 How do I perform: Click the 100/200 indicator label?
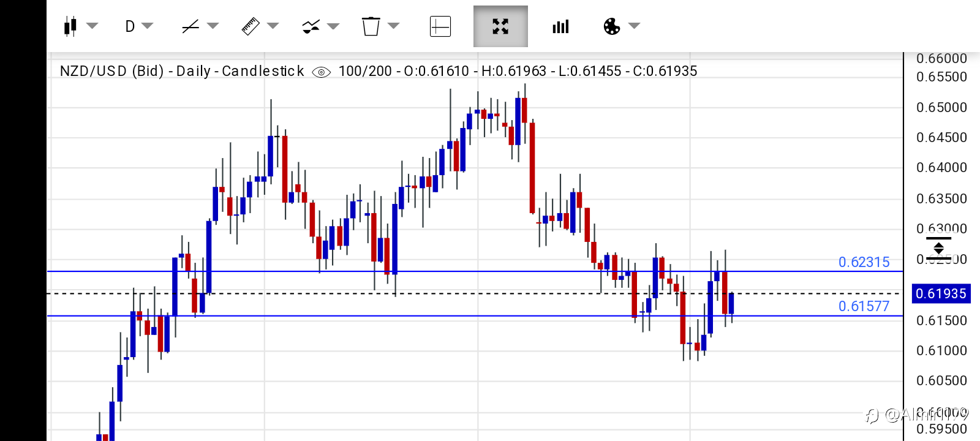365,71
